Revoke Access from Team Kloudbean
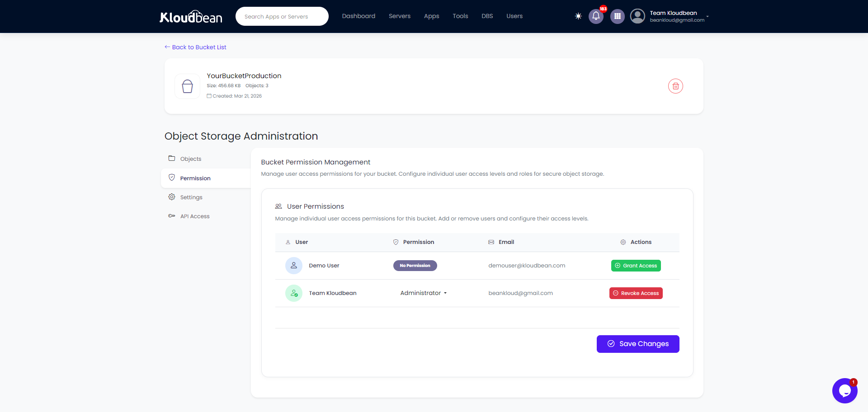 [x=636, y=293]
